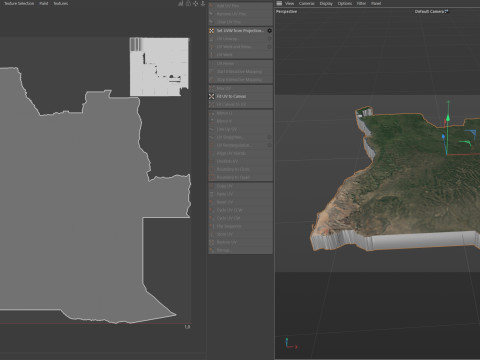Select the Restore UV command
480x360 pixels.
click(x=240, y=242)
